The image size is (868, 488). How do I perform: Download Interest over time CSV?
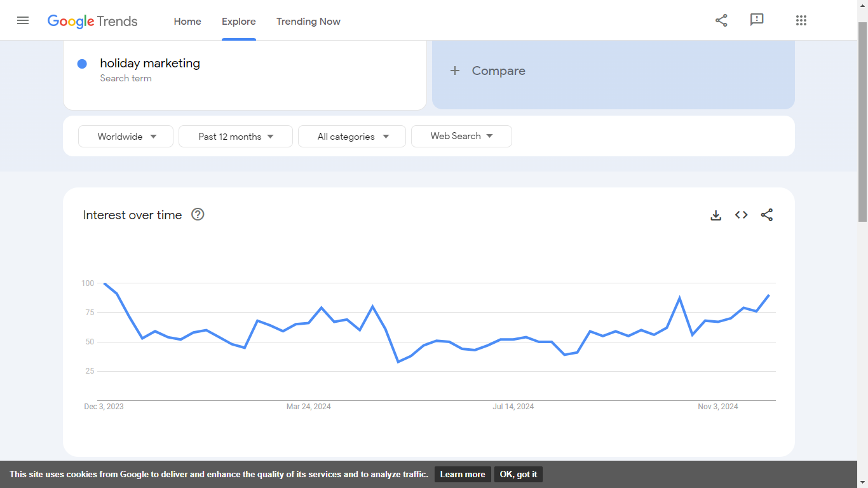pyautogui.click(x=716, y=215)
